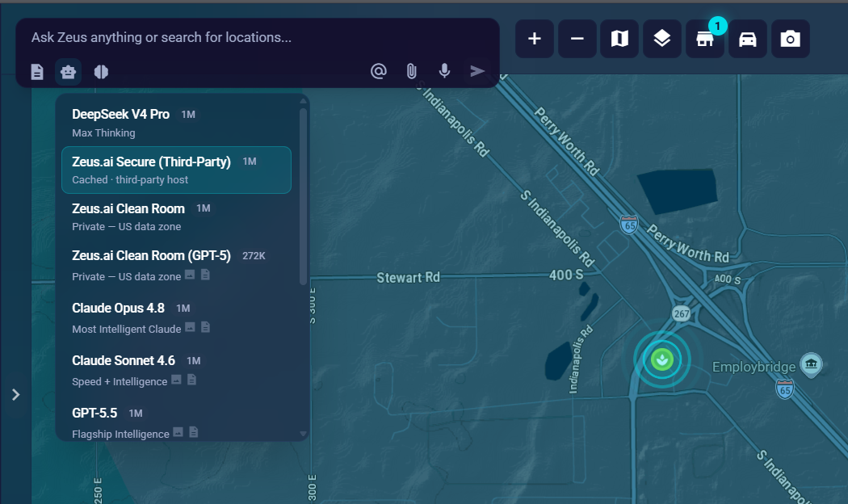The width and height of the screenshot is (848, 504).
Task: Open the AI model selector robot icon
Action: point(68,71)
